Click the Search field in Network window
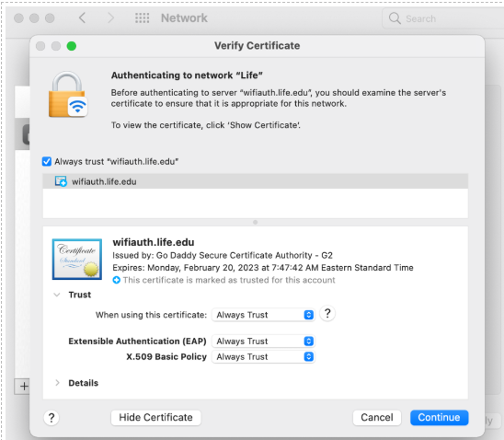Image resolution: width=504 pixels, height=440 pixels. point(443,18)
